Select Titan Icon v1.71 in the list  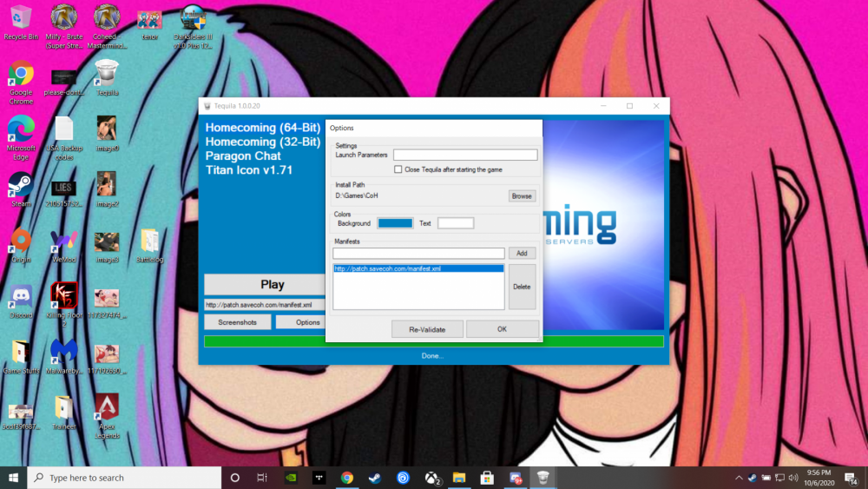(248, 170)
